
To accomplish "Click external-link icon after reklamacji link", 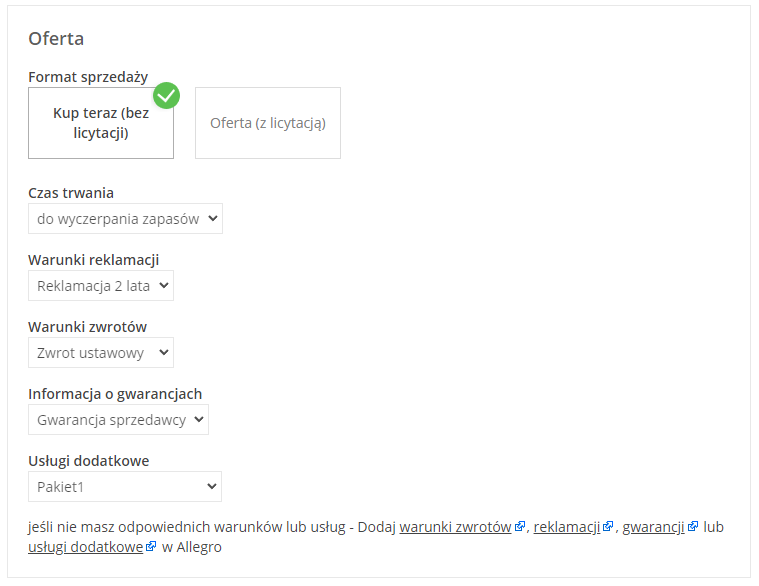I will [x=608, y=527].
